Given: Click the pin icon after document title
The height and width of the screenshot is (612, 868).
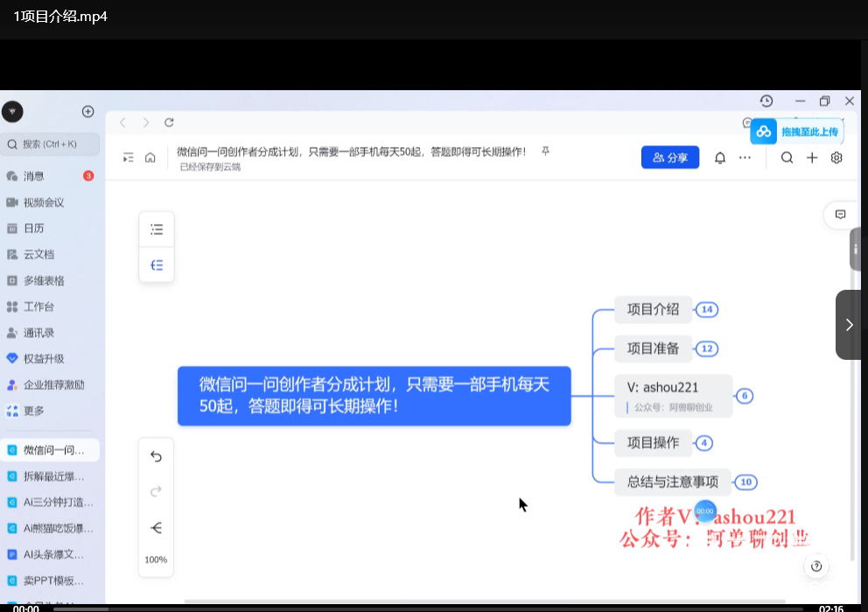Looking at the screenshot, I should click(x=545, y=151).
